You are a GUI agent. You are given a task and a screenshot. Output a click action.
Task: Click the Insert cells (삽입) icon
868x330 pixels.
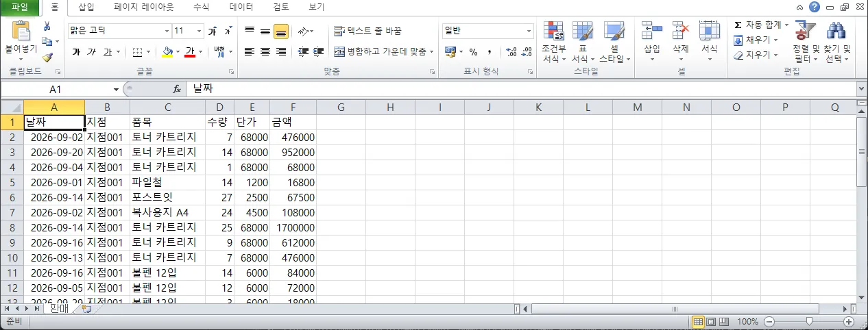point(651,31)
